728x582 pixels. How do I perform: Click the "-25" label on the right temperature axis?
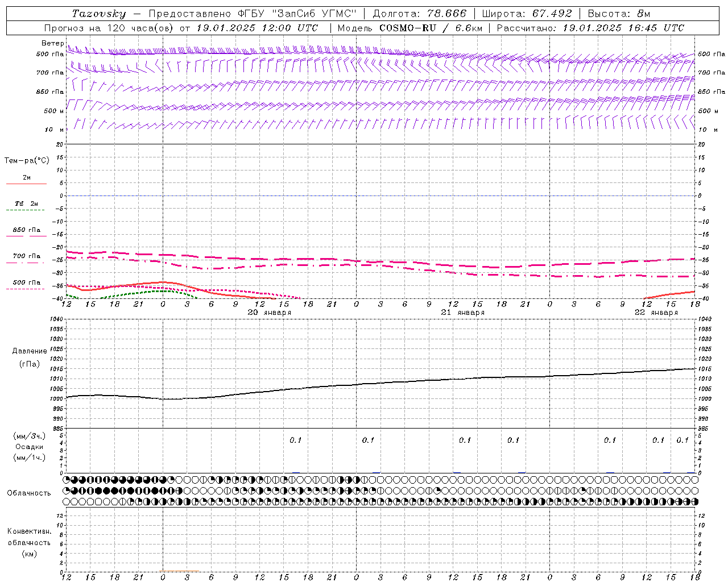(704, 260)
